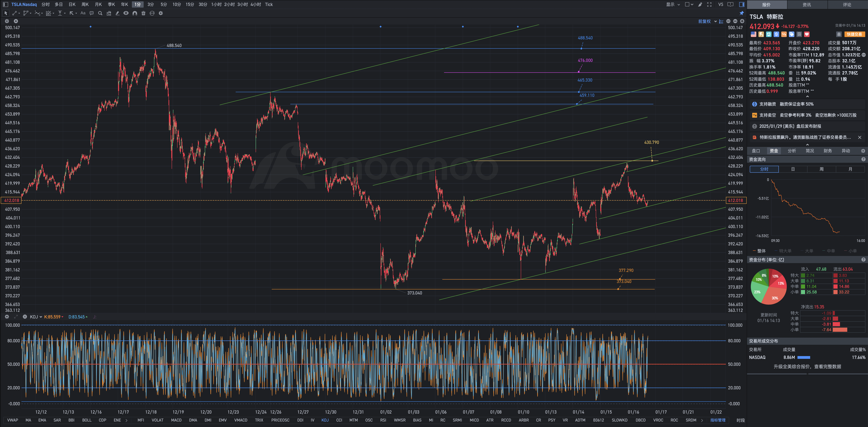Click the VS compare button
This screenshot has width=868, height=427.
coord(720,4)
